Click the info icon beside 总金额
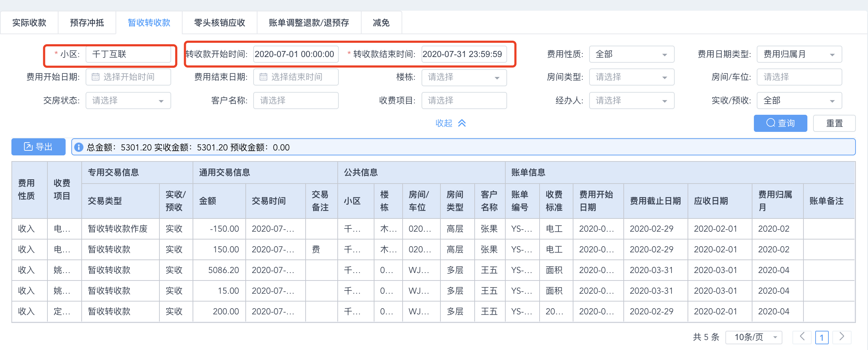The width and height of the screenshot is (868, 350). point(79,147)
